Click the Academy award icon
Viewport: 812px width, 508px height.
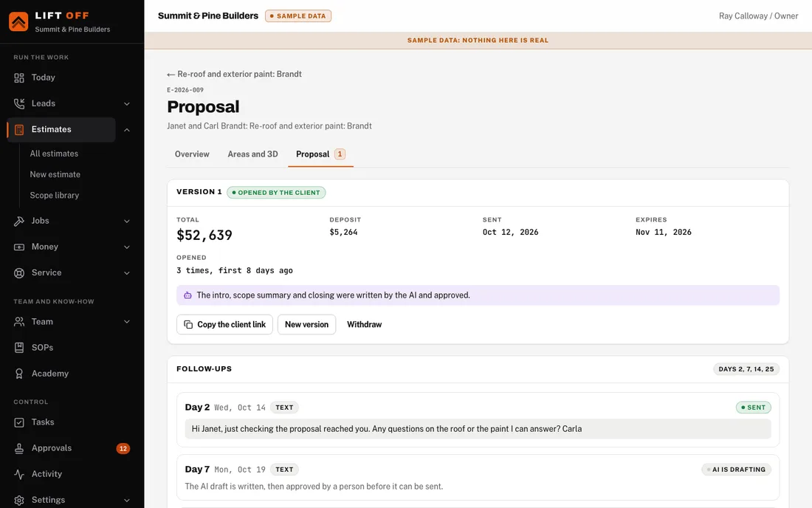19,374
